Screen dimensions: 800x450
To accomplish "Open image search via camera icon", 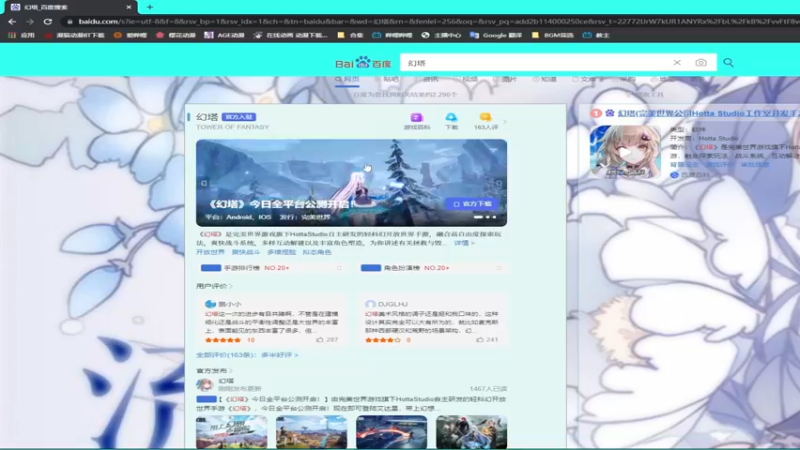I will tap(701, 63).
